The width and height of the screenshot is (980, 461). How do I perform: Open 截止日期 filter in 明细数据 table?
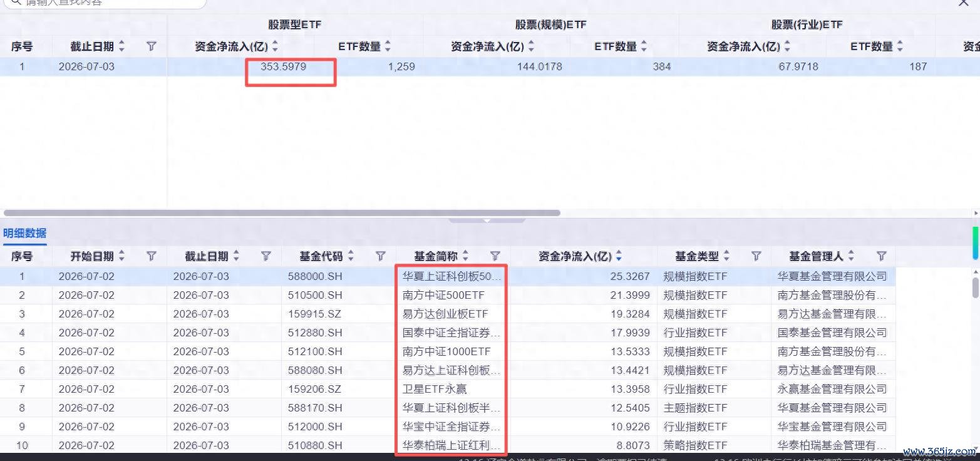(266, 256)
